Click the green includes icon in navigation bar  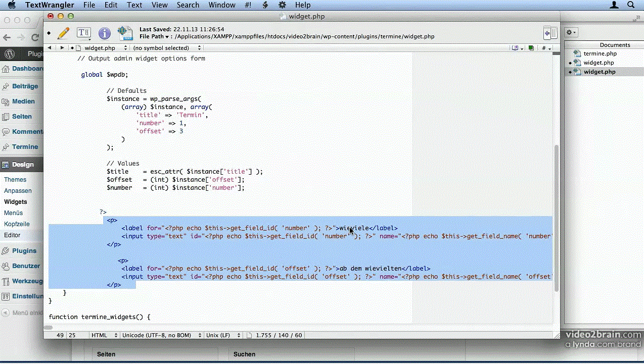tap(531, 48)
